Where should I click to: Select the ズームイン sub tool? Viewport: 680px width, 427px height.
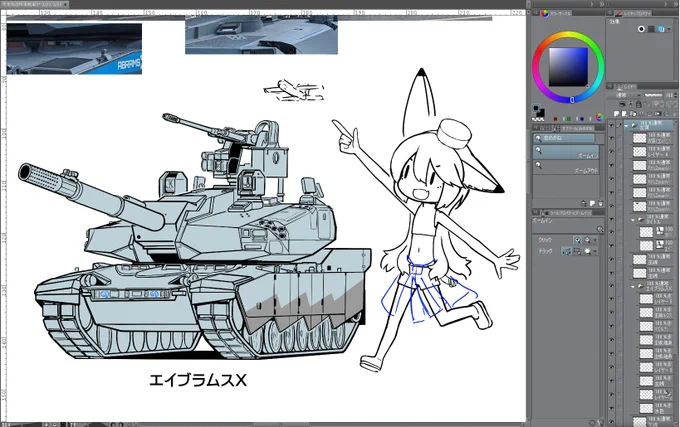[x=566, y=153]
